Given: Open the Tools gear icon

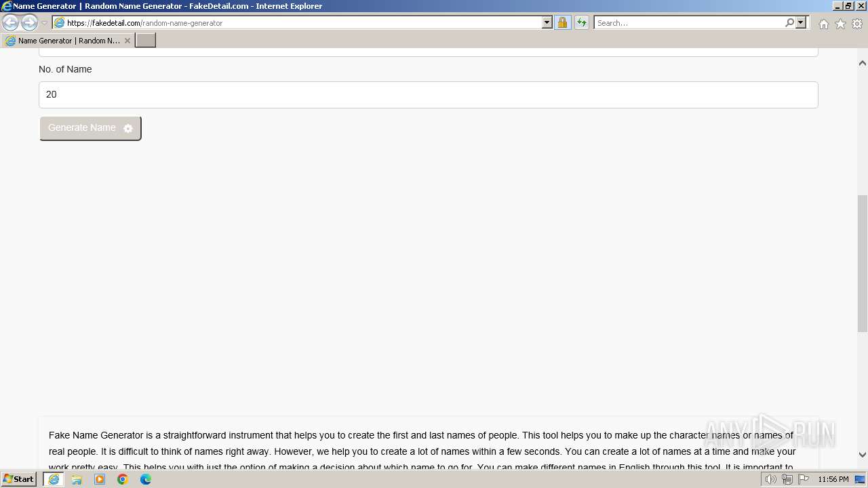Looking at the screenshot, I should [857, 24].
